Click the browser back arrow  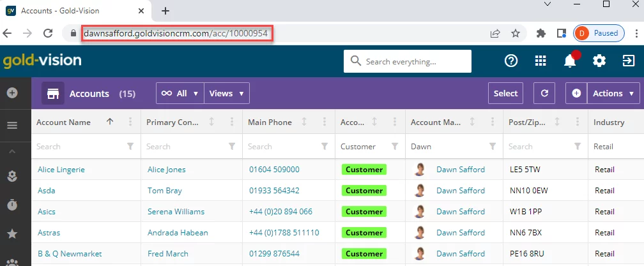(x=8, y=33)
